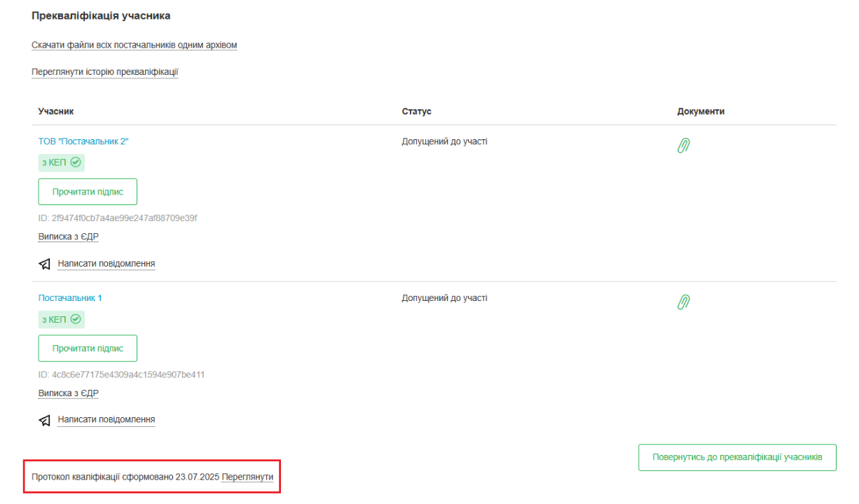Image resolution: width=859 pixels, height=504 pixels.
Task: View the qualification protocol via Переглянути
Action: [x=247, y=477]
